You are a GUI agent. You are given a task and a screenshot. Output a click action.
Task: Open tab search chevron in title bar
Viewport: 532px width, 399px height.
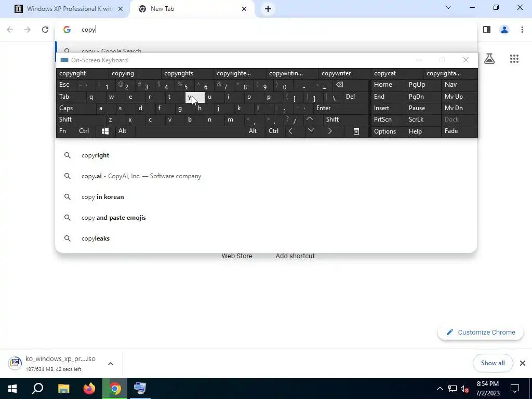448,7
